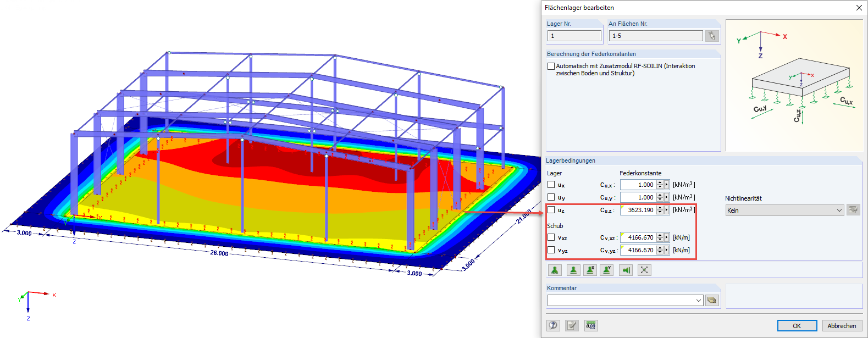Screen dimensions: 868x338
Task: Click the Cu,z value field 3623.190
Action: (638, 210)
